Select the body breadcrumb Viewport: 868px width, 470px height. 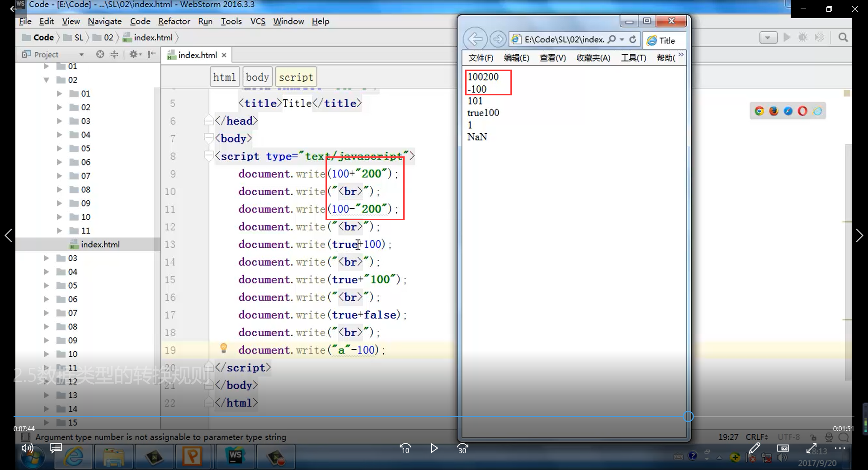(257, 77)
